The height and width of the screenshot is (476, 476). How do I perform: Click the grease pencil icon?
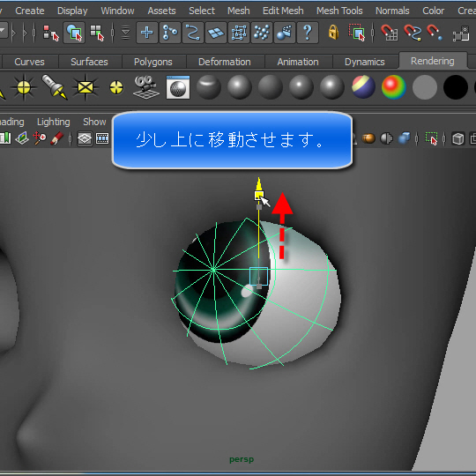[57, 138]
